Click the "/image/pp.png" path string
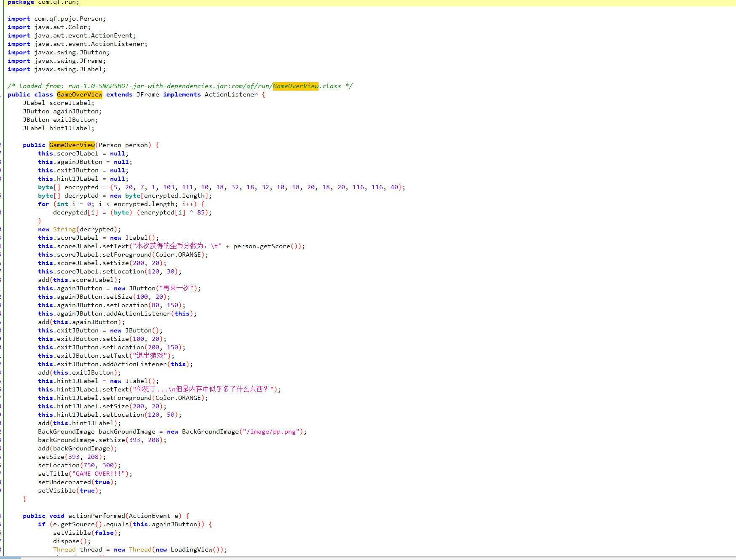The height and width of the screenshot is (560, 736). [x=271, y=431]
